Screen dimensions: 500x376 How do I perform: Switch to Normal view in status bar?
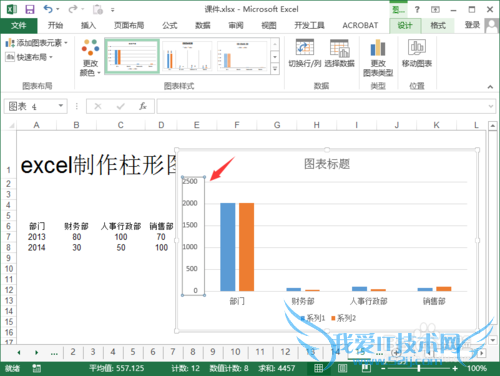(x=319, y=368)
